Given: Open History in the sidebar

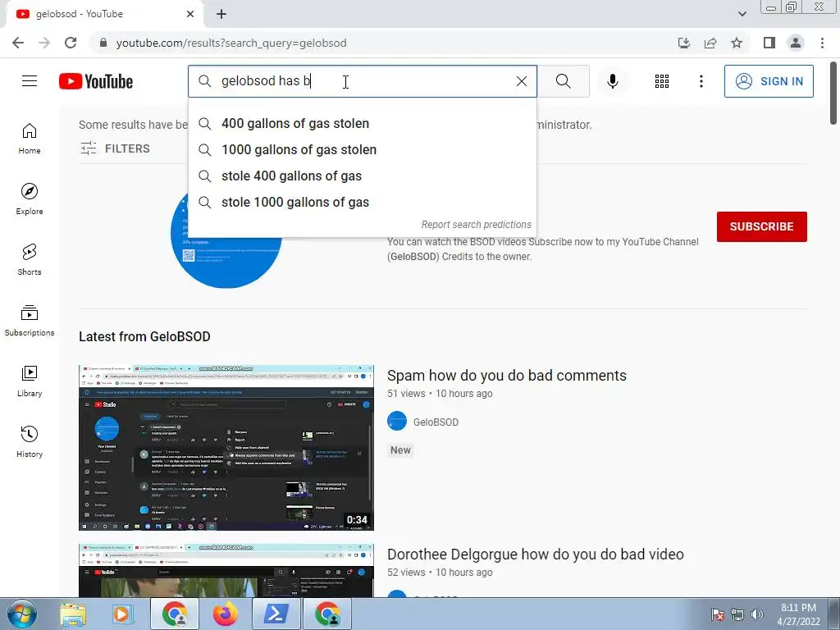Looking at the screenshot, I should pos(30,441).
